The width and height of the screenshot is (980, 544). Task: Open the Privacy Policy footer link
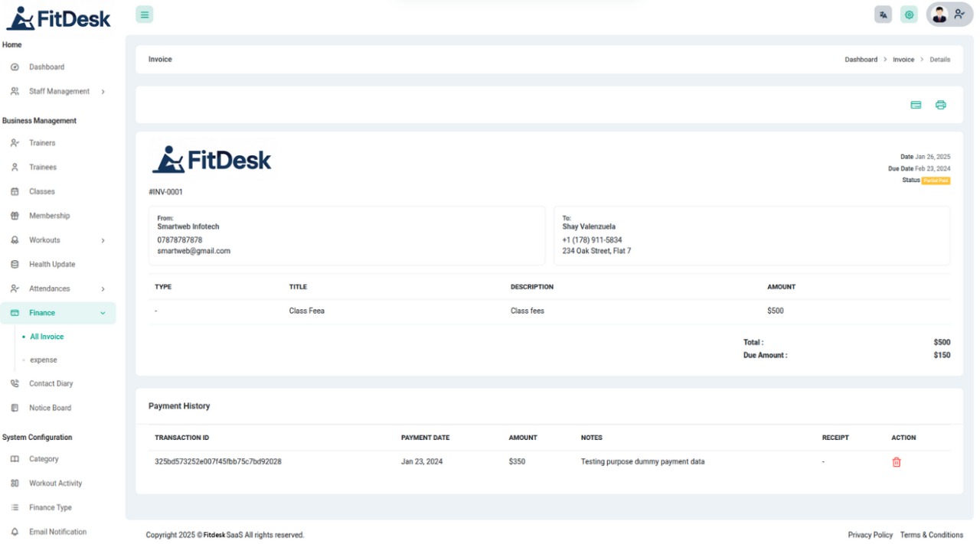870,535
